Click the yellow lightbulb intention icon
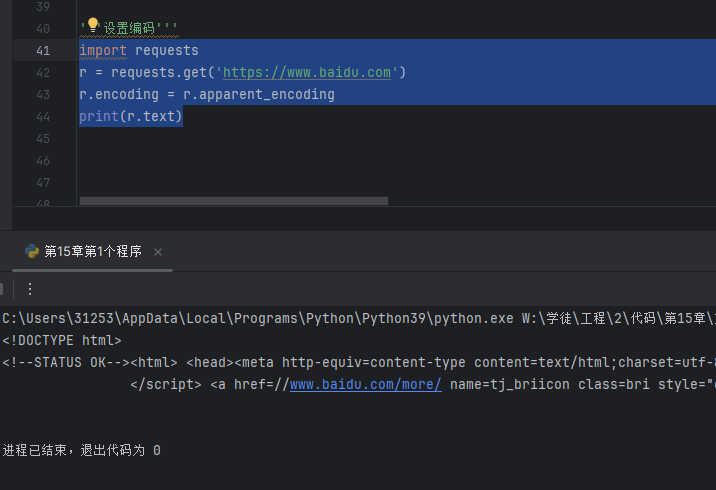Screen dimensions: 716x490 tap(93, 25)
